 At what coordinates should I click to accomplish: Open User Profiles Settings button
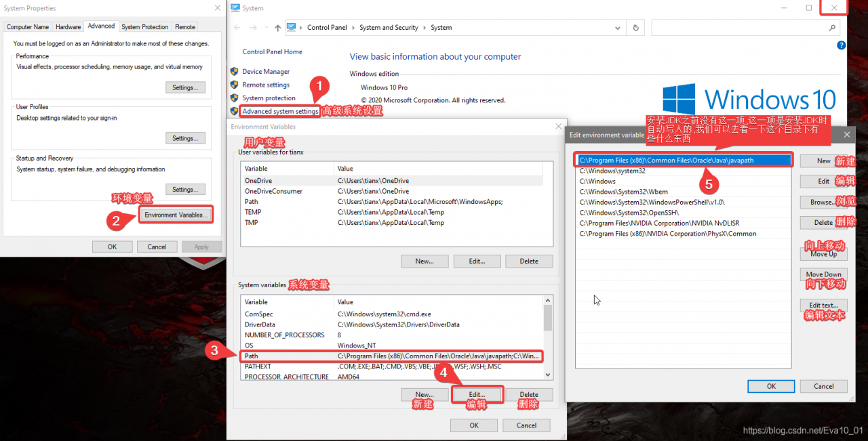[184, 138]
